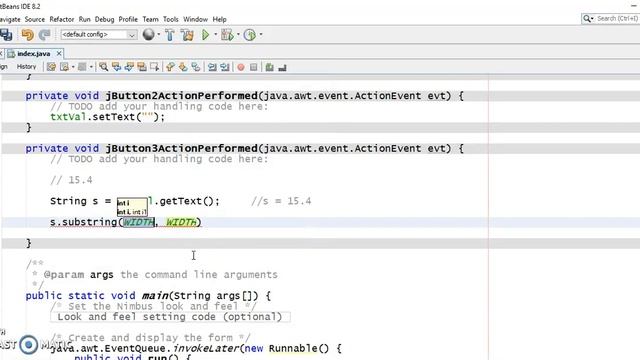Viewport: 640px width, 360px height.
Task: Click the green Run Project icon
Action: click(x=206, y=35)
